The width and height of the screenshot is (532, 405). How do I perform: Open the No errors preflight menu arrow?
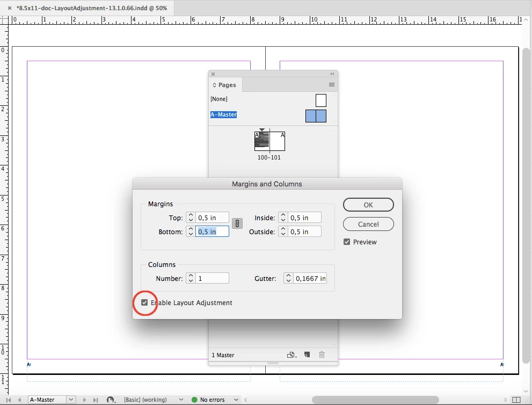pos(236,400)
